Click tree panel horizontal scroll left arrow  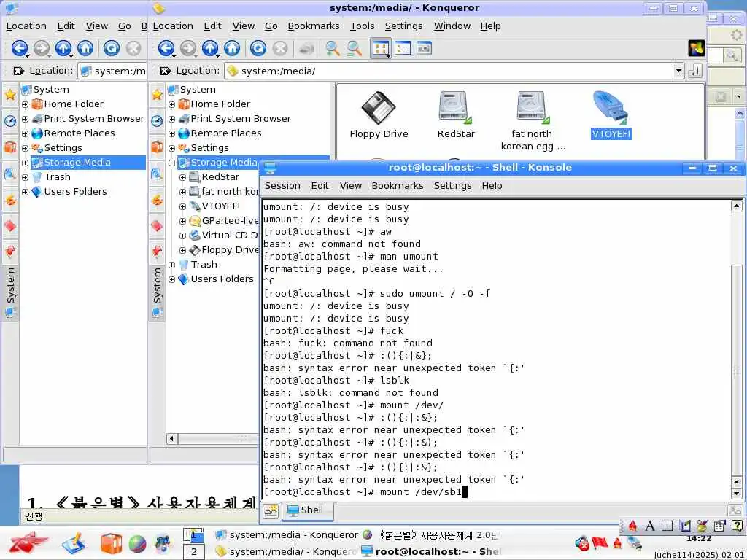[172, 438]
